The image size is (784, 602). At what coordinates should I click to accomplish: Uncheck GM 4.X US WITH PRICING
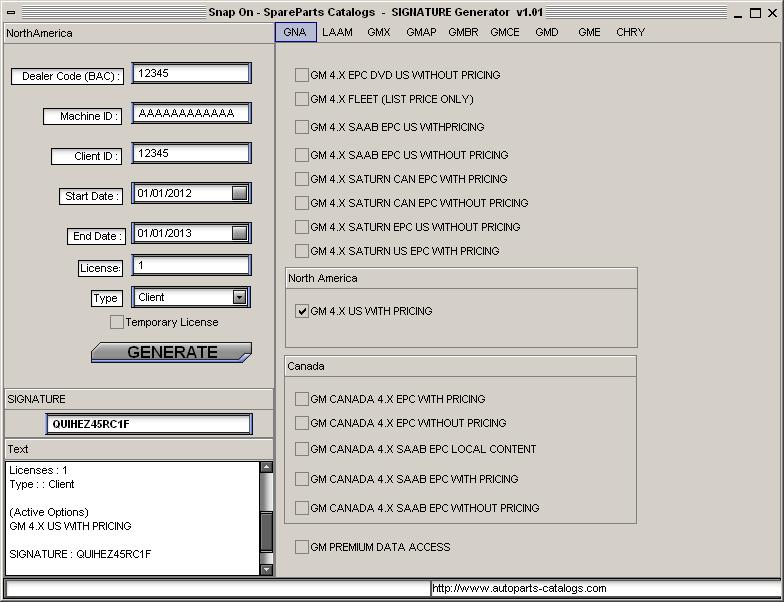click(302, 311)
